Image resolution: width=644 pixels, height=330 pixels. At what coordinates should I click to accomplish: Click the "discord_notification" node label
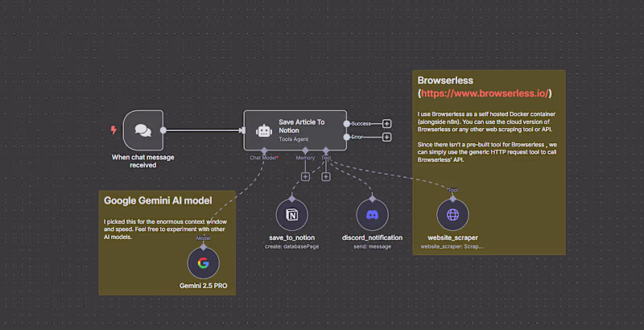pos(372,237)
